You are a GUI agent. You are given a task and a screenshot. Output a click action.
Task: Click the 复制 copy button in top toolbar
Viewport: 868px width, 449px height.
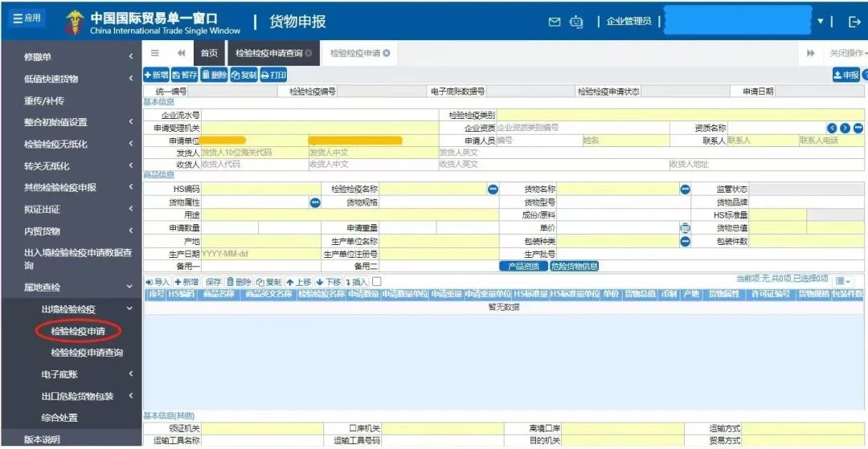244,75
